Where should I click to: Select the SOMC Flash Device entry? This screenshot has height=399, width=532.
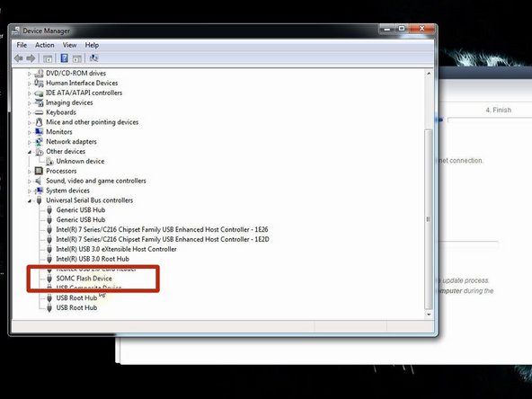[x=84, y=279]
